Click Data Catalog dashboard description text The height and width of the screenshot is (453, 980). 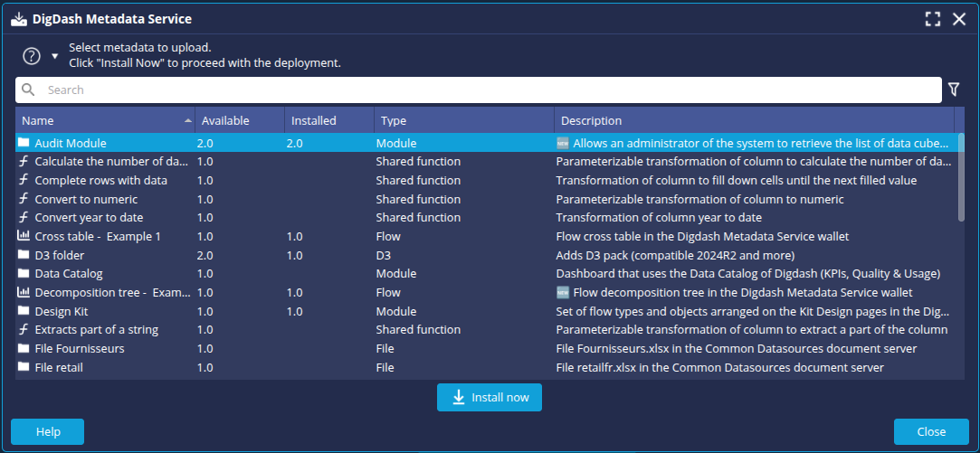pos(748,274)
